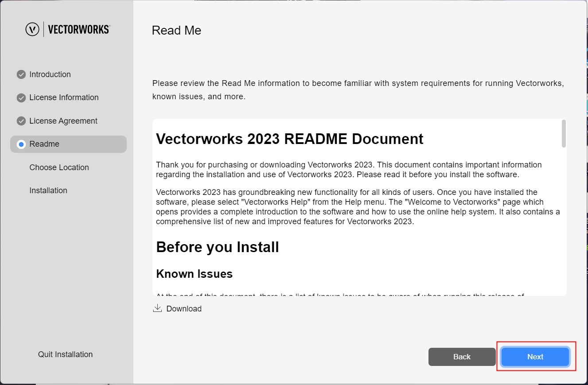Go back with the Back button
The height and width of the screenshot is (385, 588).
click(462, 357)
